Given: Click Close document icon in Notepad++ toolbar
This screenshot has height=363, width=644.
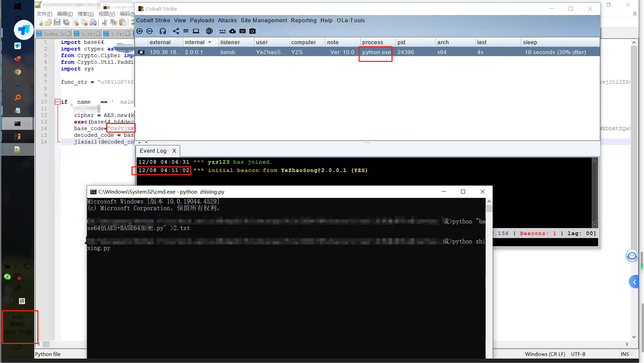Looking at the screenshot, I should coord(75,22).
